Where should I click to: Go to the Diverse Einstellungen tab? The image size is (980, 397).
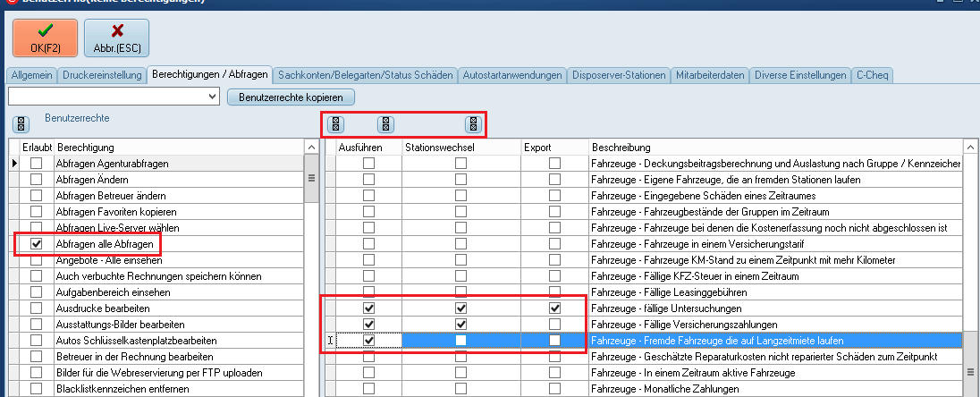tap(799, 75)
